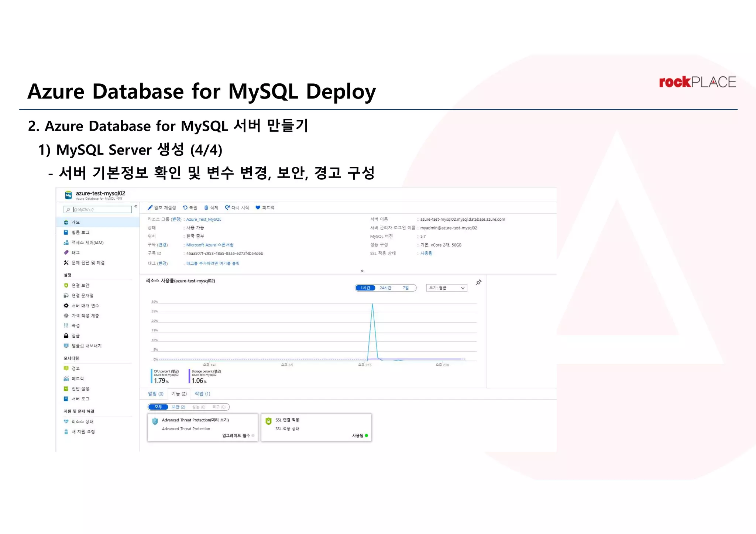This screenshot has height=534, width=756.
Task: Open the Azure_Test_MySQL resource group link
Action: (x=204, y=219)
